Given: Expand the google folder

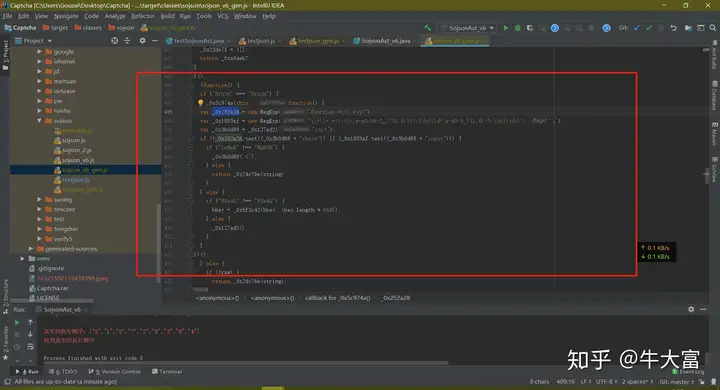Looking at the screenshot, I should tap(39, 51).
